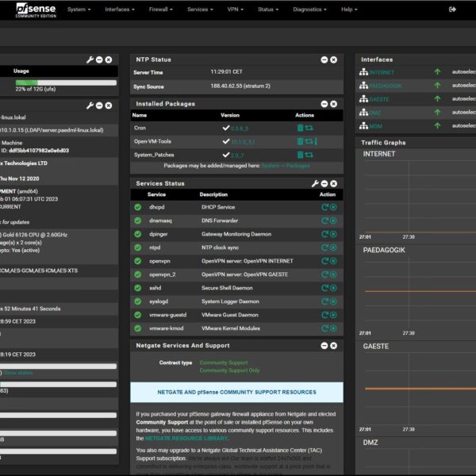This screenshot has height=476, width=476.
Task: Open Services Status widget settings wrench
Action: pos(315,184)
